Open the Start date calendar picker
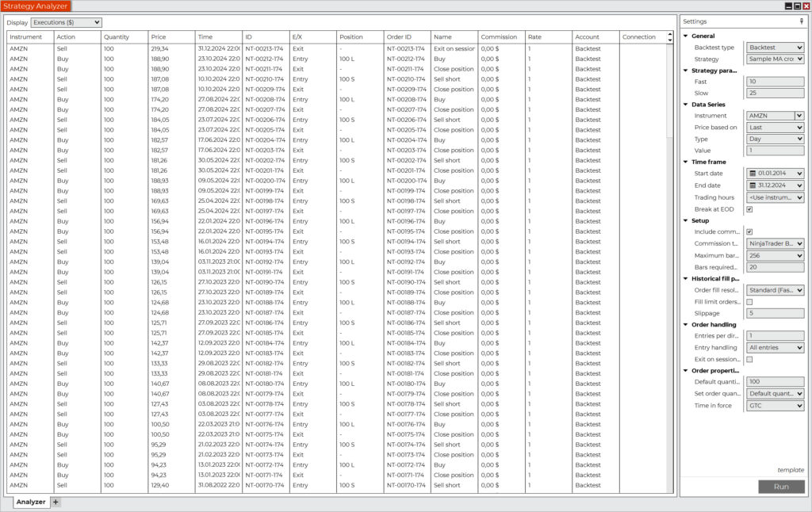 pos(752,174)
